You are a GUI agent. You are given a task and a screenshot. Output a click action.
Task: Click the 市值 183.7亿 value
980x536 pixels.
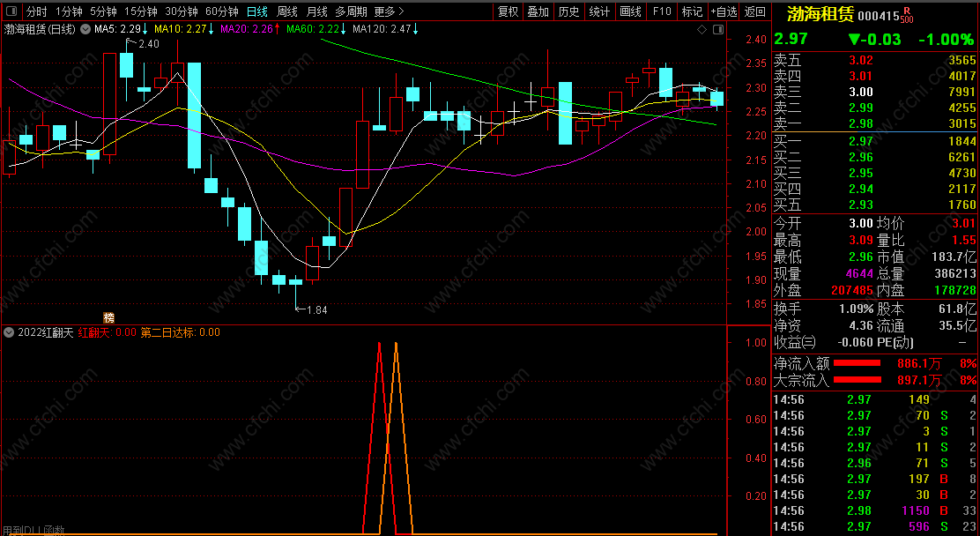(x=954, y=257)
